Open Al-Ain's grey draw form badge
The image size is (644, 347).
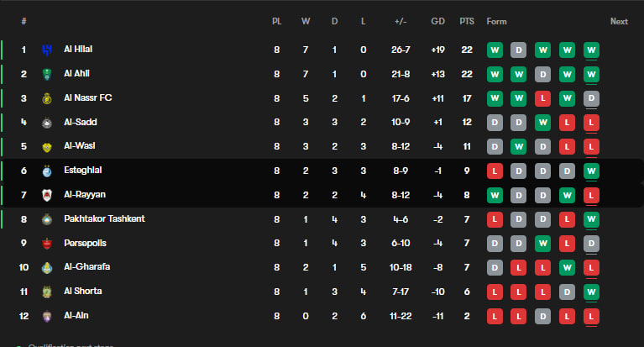[543, 316]
